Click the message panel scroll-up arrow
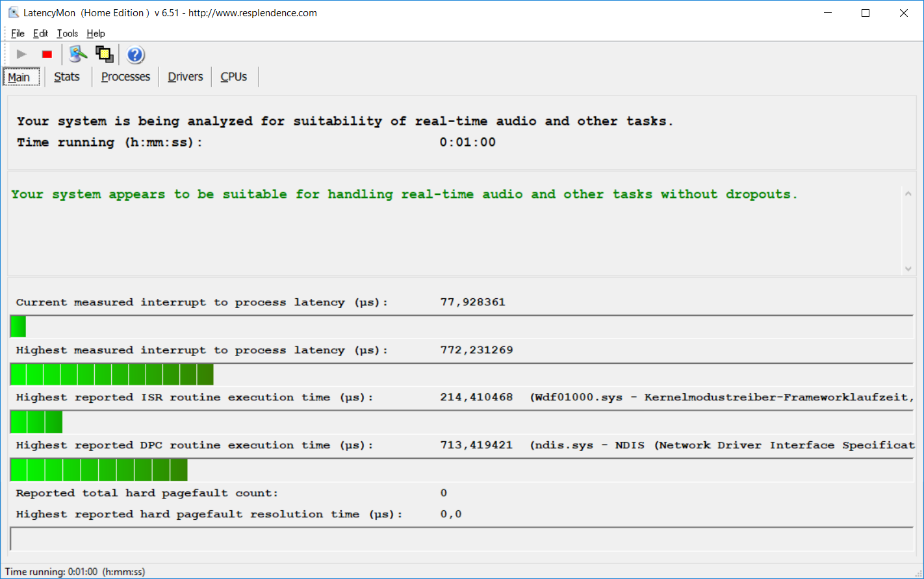 908,193
